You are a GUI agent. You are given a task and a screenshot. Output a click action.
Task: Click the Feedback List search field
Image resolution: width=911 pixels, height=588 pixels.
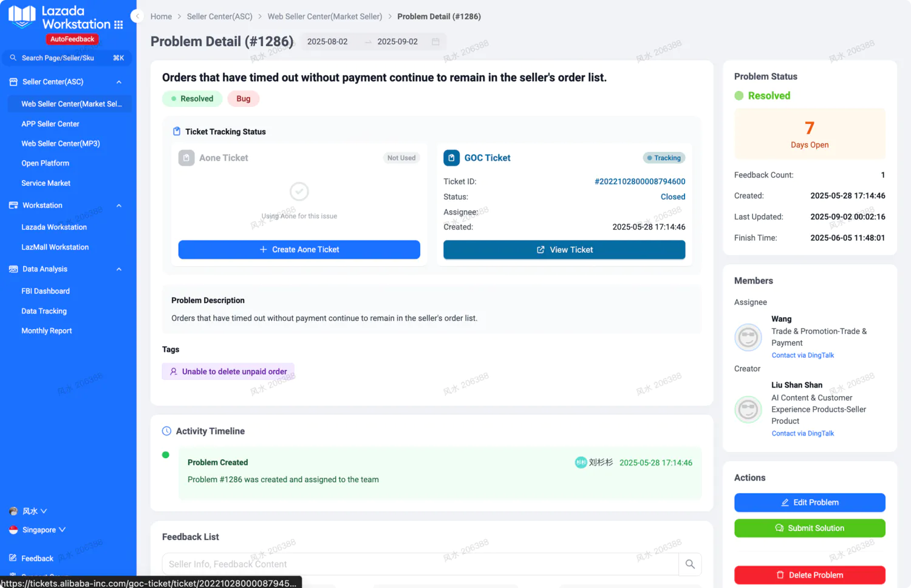click(419, 564)
